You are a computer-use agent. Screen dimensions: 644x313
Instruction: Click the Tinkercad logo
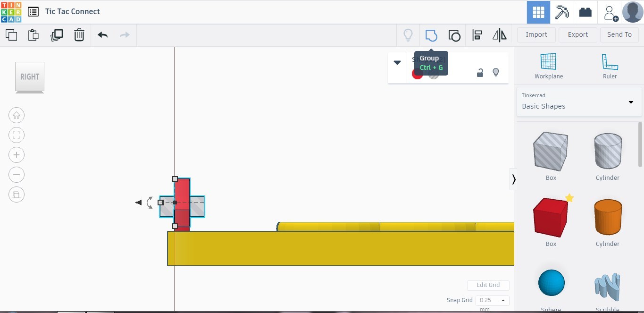11,12
